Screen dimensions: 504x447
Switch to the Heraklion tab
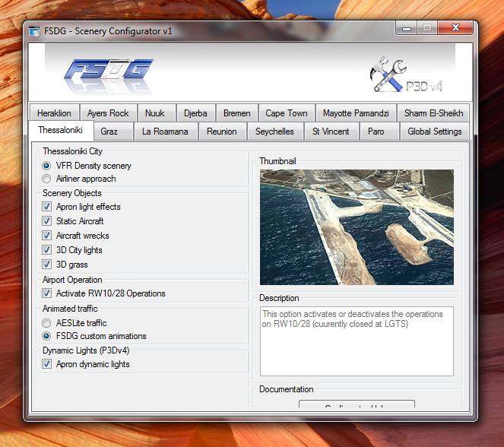coord(54,113)
